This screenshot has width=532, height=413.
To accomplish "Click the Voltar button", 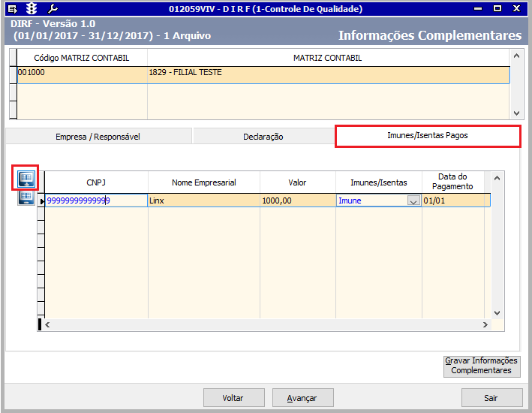I will click(233, 398).
